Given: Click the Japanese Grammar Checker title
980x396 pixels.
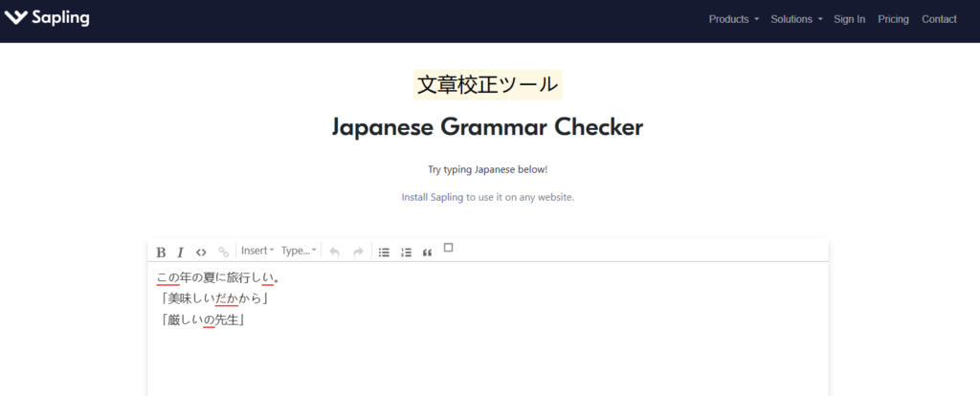Looking at the screenshot, I should (487, 127).
